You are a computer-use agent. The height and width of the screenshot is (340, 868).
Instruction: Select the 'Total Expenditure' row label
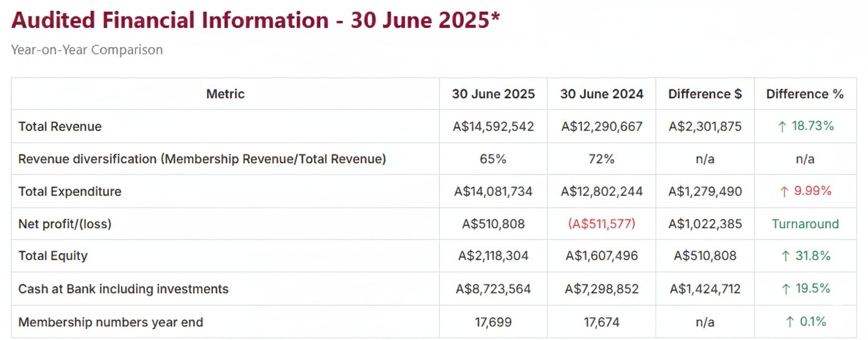[x=70, y=191]
